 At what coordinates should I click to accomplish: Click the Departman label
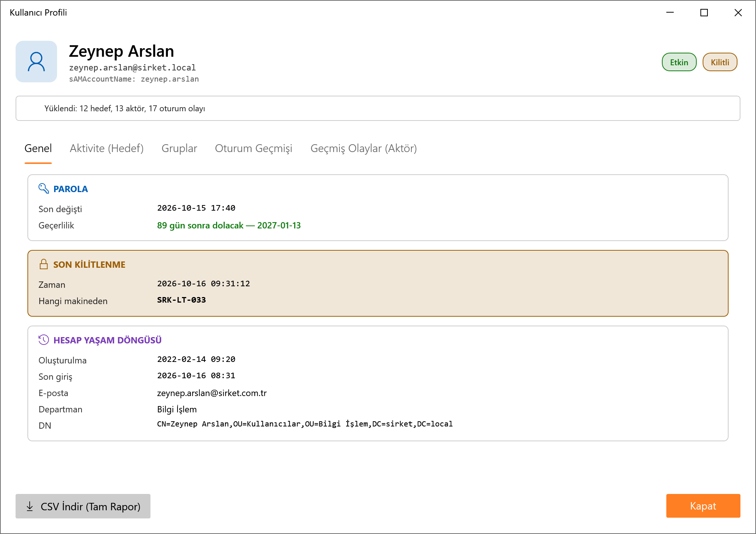click(x=60, y=409)
